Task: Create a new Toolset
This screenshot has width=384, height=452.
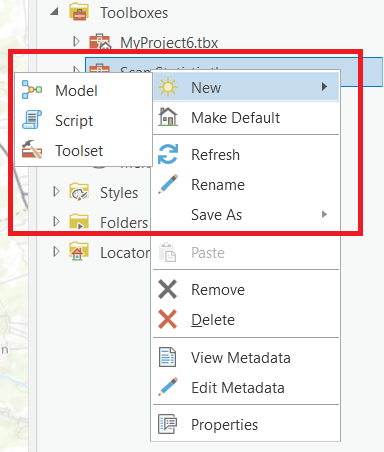Action: (83, 151)
